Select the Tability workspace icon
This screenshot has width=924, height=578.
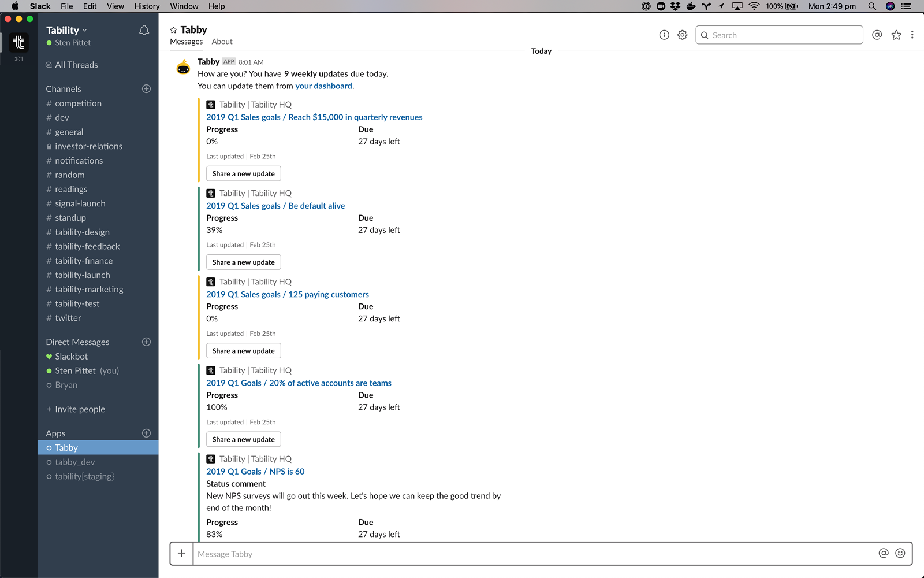(x=19, y=42)
